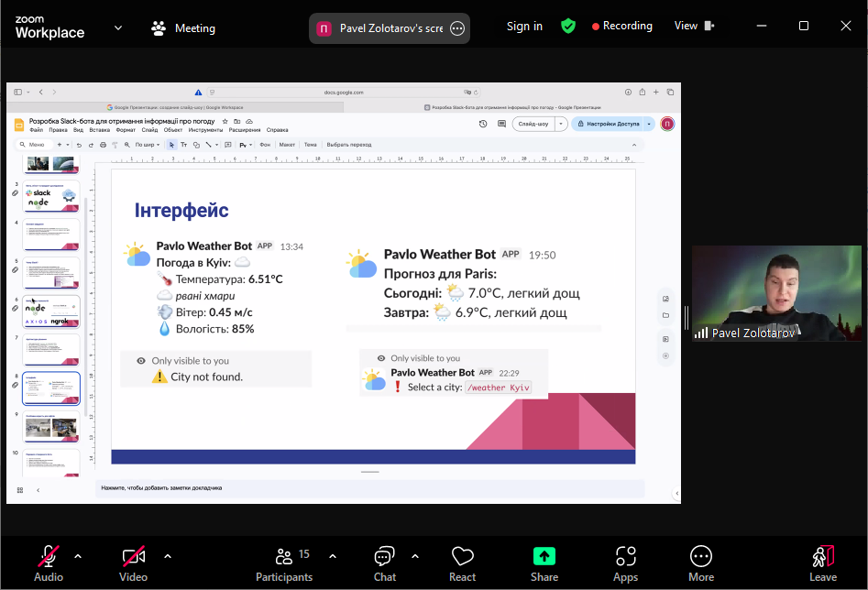The image size is (868, 590).
Task: Expand the audio options chevron
Action: point(77,555)
